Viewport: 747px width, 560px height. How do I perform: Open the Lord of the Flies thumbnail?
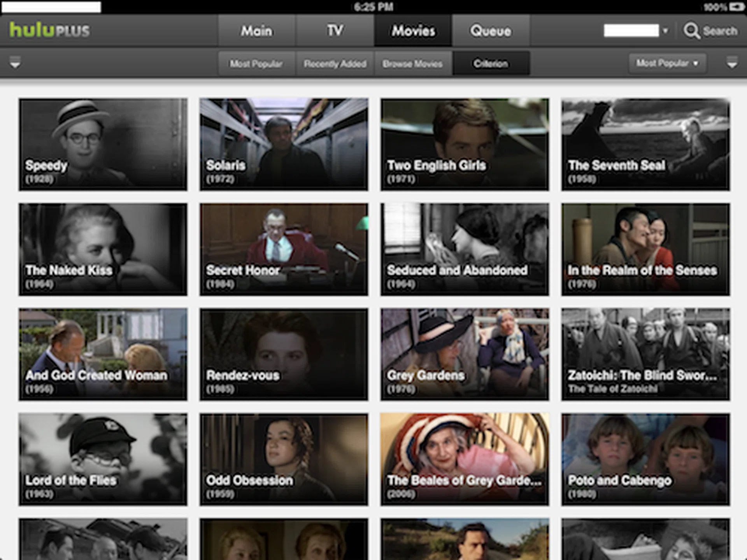tap(103, 459)
